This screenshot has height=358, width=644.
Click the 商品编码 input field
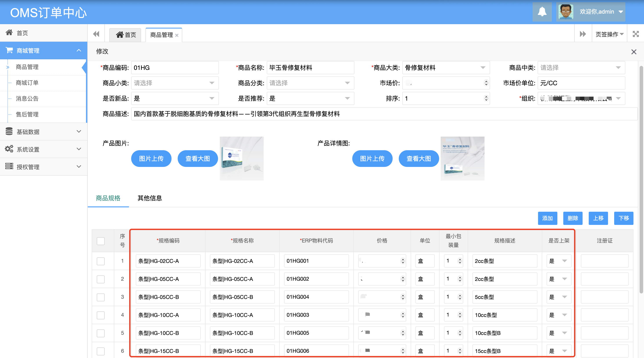tap(175, 68)
